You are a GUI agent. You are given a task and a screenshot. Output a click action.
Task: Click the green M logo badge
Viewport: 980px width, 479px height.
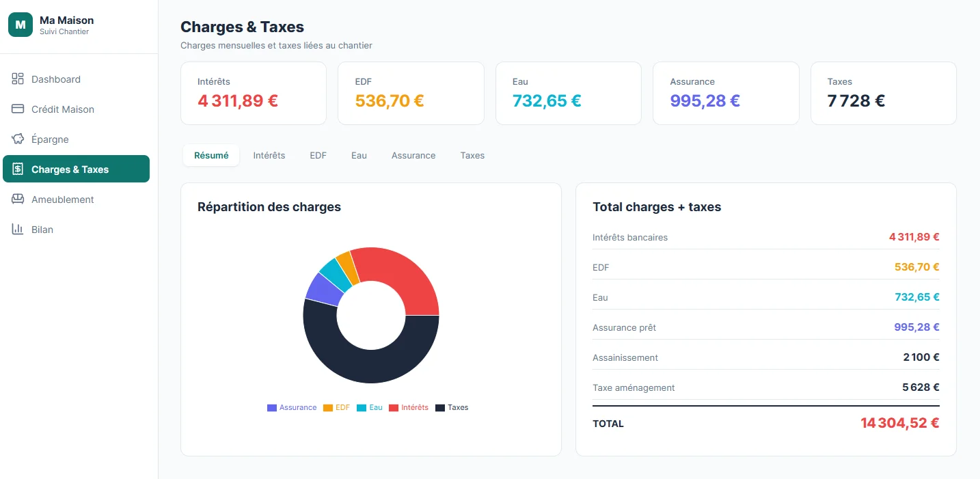click(x=20, y=24)
